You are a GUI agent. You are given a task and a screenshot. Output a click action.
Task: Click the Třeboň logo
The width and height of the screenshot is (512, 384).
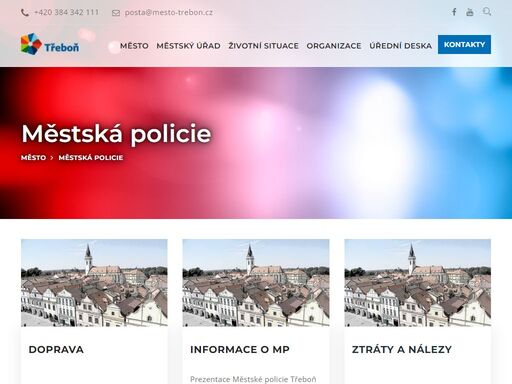tap(50, 44)
